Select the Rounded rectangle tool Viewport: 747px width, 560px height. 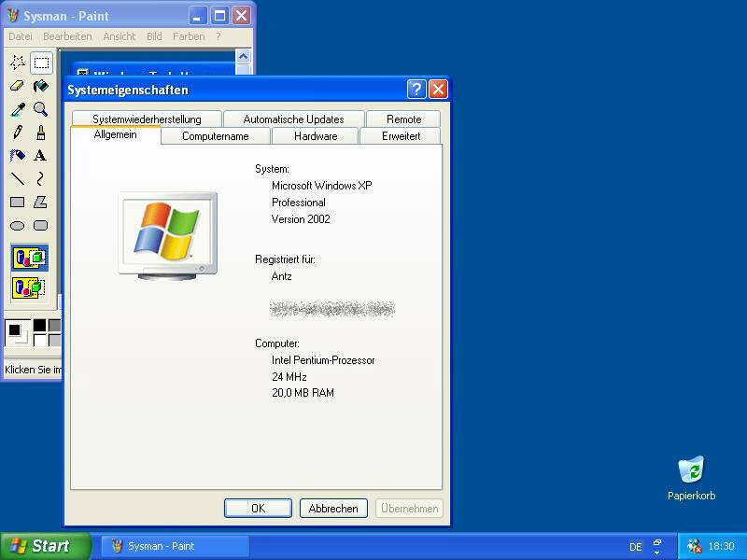pos(41,226)
